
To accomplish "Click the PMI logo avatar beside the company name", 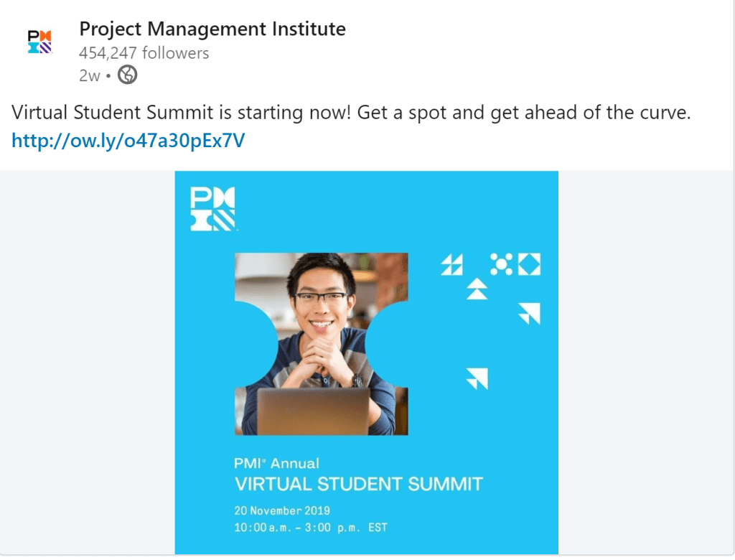I will pyautogui.click(x=39, y=42).
